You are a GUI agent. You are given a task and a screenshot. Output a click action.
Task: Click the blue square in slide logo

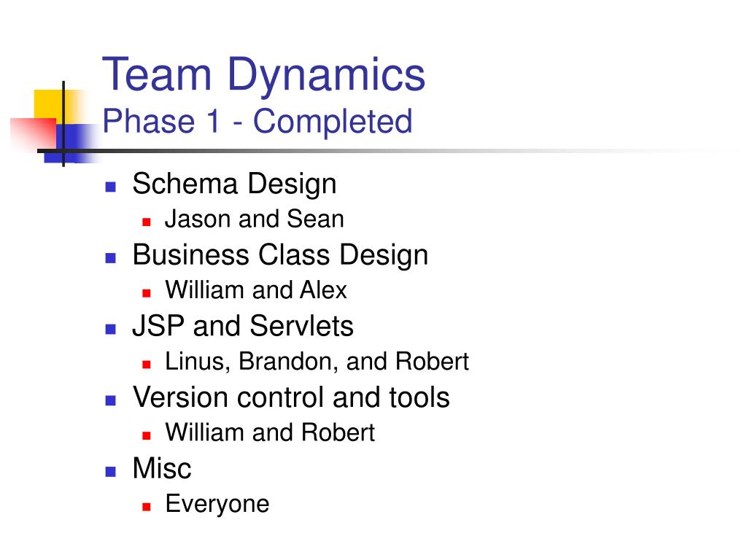pyautogui.click(x=71, y=144)
